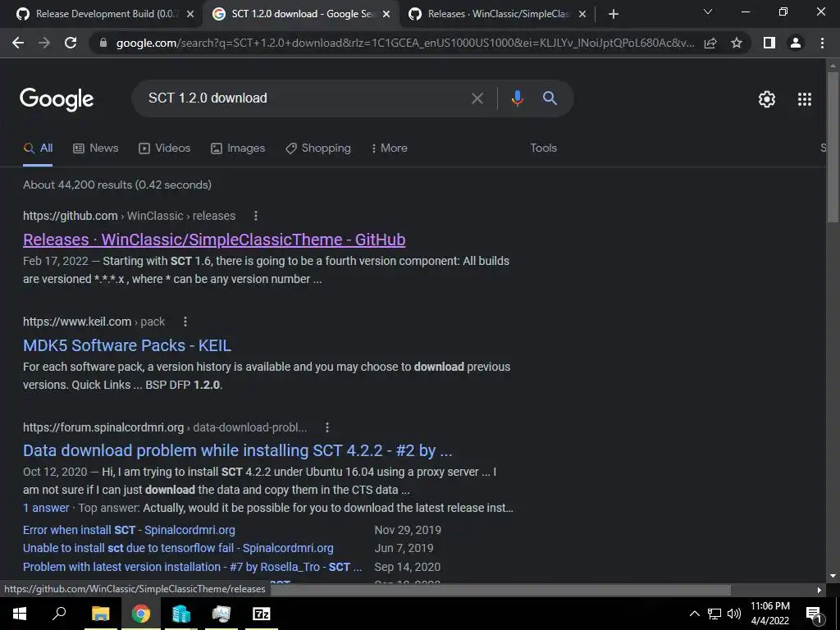
Task: Click the https://github.com result breadcrumb
Action: (x=129, y=216)
